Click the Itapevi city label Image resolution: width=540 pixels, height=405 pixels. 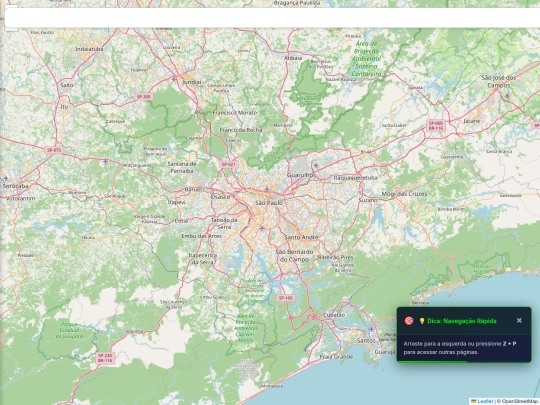click(176, 202)
